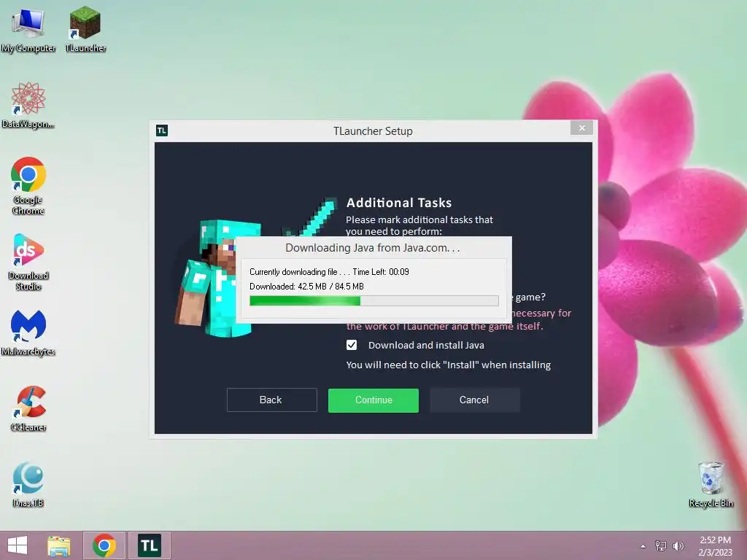This screenshot has width=747, height=560.
Task: Uncheck Download and install Java
Action: click(x=352, y=345)
